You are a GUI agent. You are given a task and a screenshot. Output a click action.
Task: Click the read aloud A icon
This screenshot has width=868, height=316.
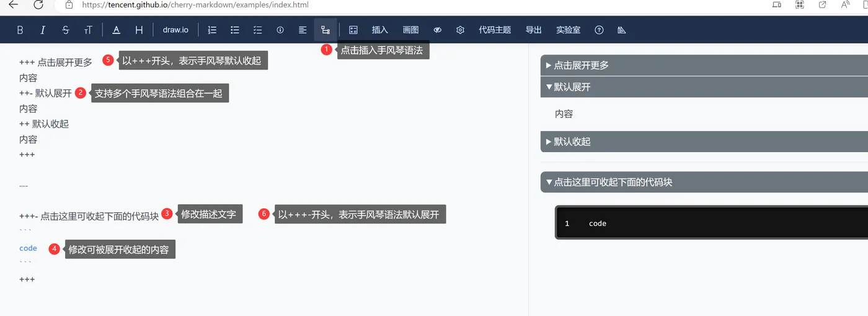tap(846, 4)
